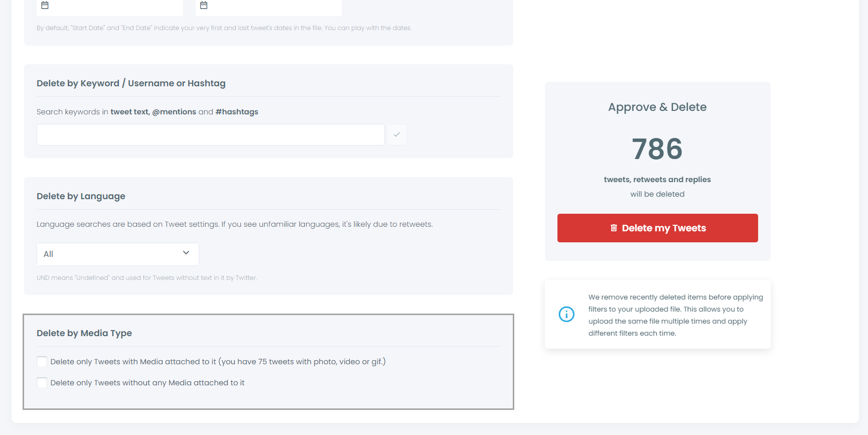Viewport: 868px width, 435px height.
Task: Select the Delete by Keyword section heading
Action: pos(131,83)
